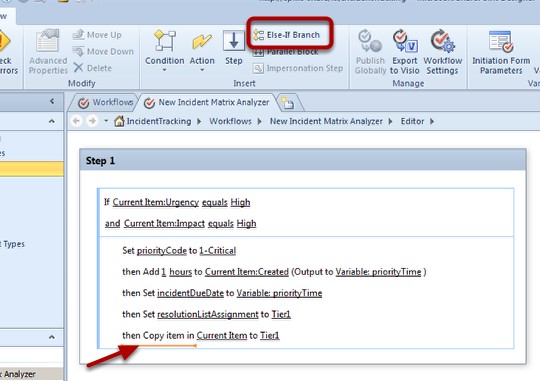Export workflow to Visio
The height and width of the screenshot is (381, 540).
[x=405, y=52]
